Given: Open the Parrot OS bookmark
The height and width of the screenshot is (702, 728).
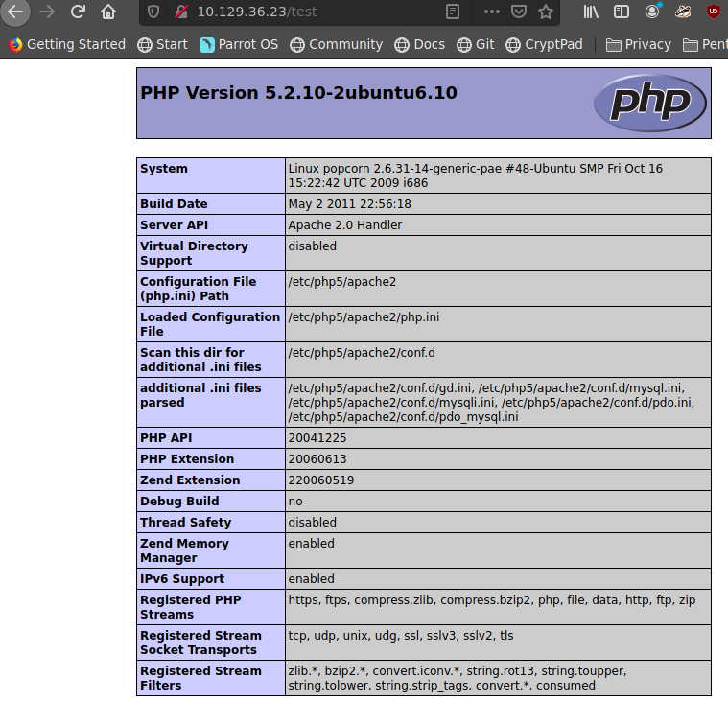Looking at the screenshot, I should [239, 44].
